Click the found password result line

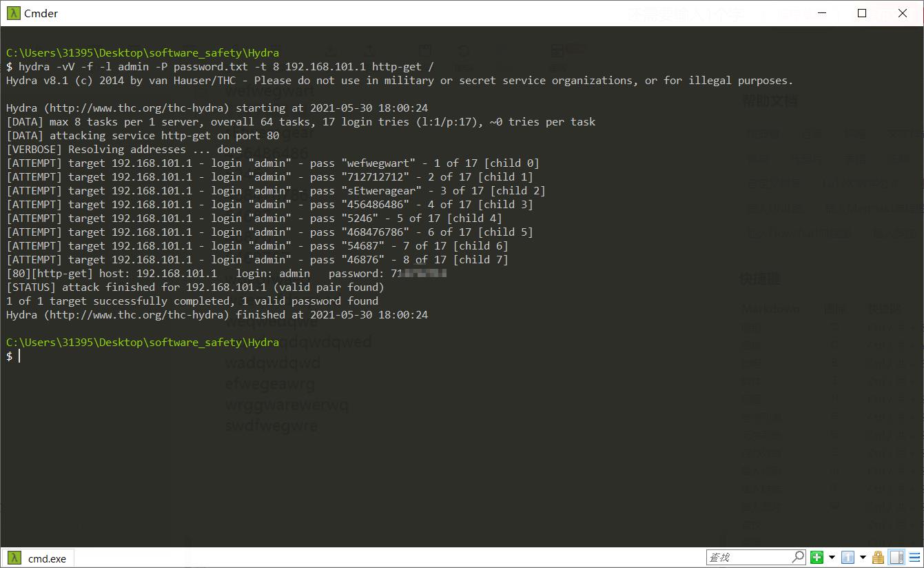tap(226, 274)
